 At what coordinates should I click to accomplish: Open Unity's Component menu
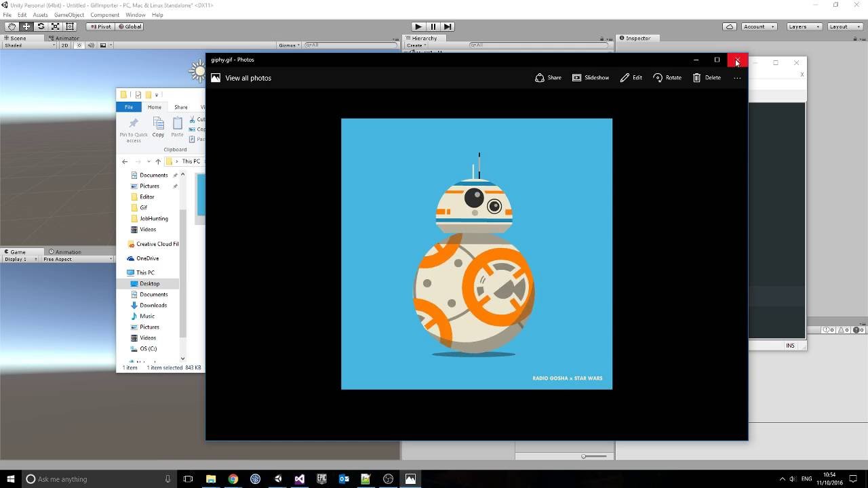click(104, 15)
